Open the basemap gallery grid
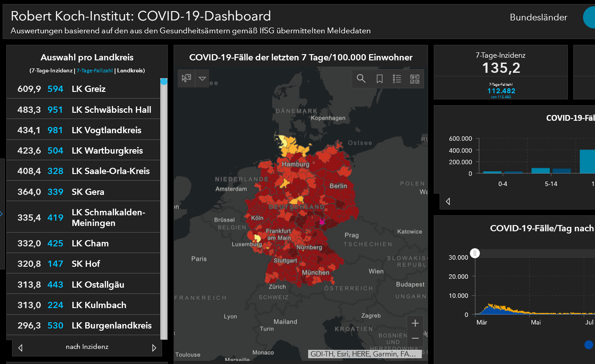Image resolution: width=595 pixels, height=364 pixels. (x=415, y=79)
